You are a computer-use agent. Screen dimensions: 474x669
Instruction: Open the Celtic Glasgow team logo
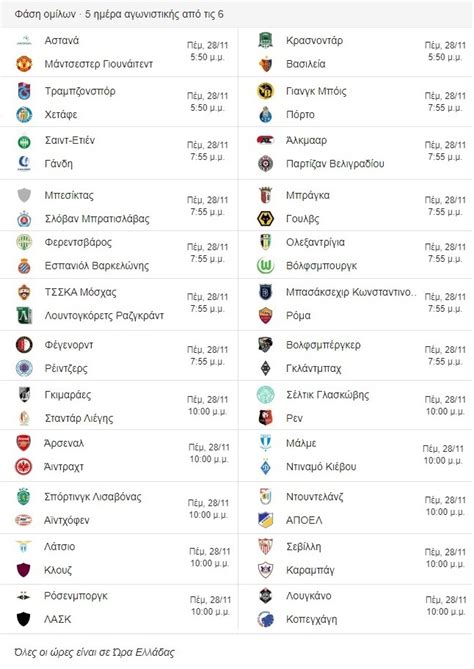[265, 395]
